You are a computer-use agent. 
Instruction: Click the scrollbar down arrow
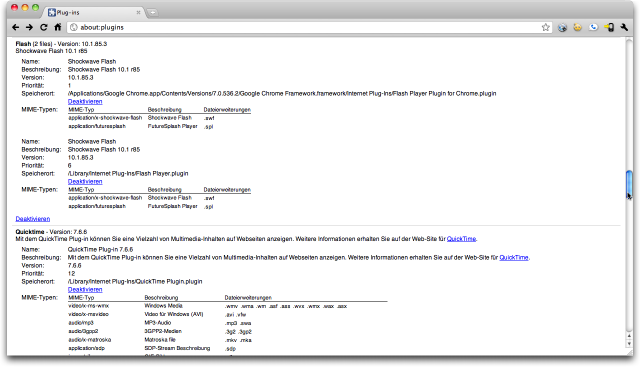pyautogui.click(x=629, y=344)
